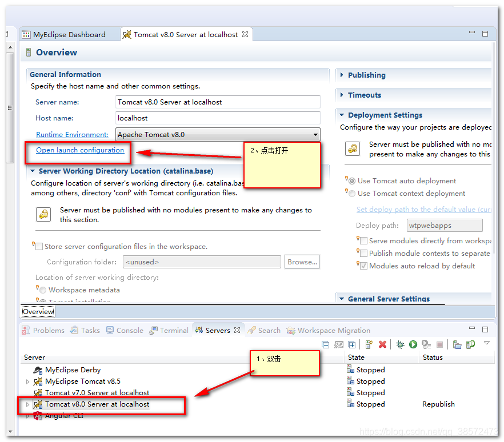Click the link-with-editor icon in Servers toolbar

point(339,345)
